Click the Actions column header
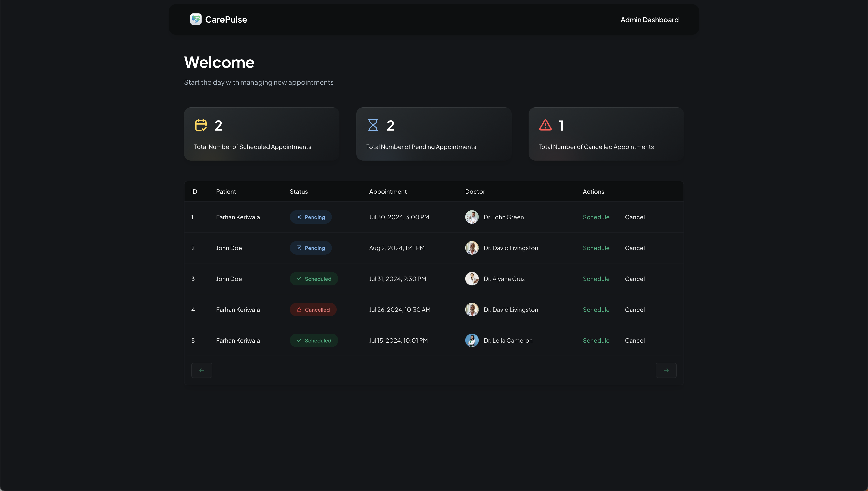The image size is (868, 491). (x=593, y=192)
